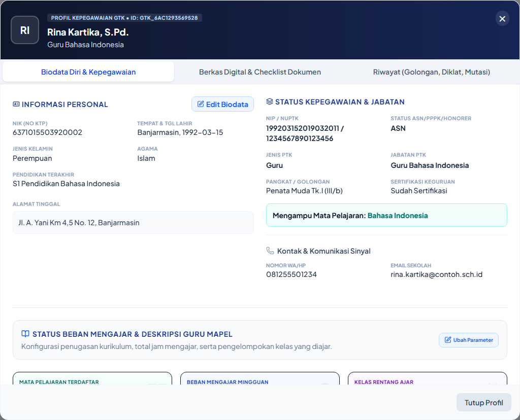Click the open book icon beside Status Beban Mengajar
Viewport: 520px width, 420px height.
pyautogui.click(x=25, y=334)
